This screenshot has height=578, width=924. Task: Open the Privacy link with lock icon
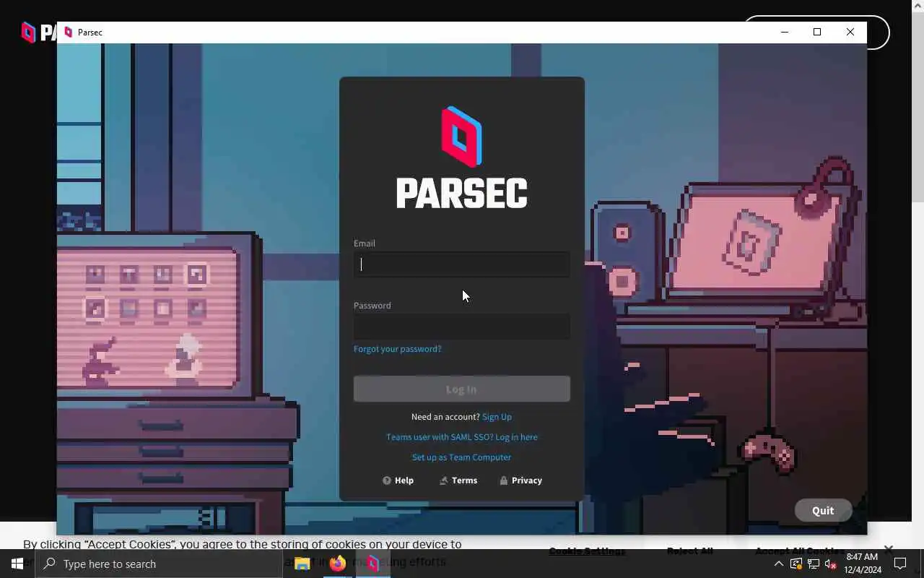520,480
